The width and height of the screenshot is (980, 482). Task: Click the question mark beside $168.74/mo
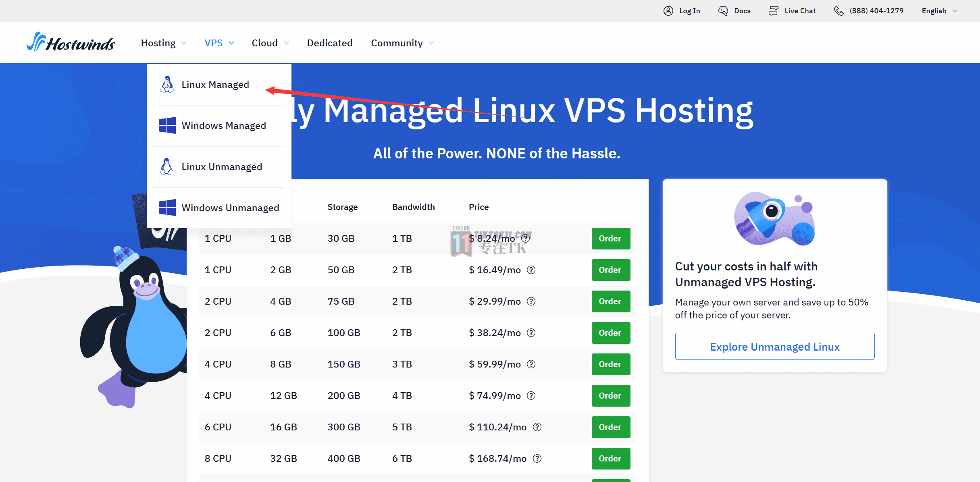[x=537, y=459]
